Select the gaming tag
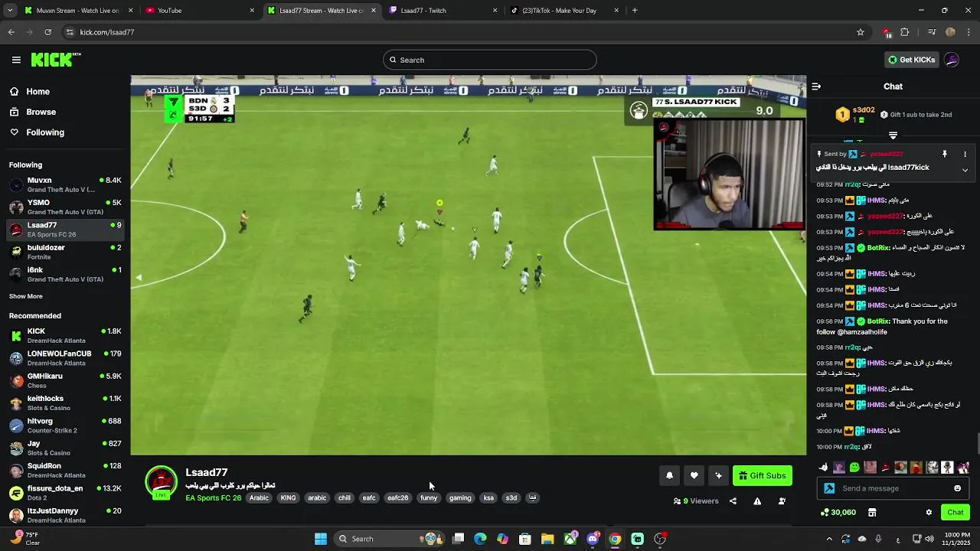 (460, 498)
